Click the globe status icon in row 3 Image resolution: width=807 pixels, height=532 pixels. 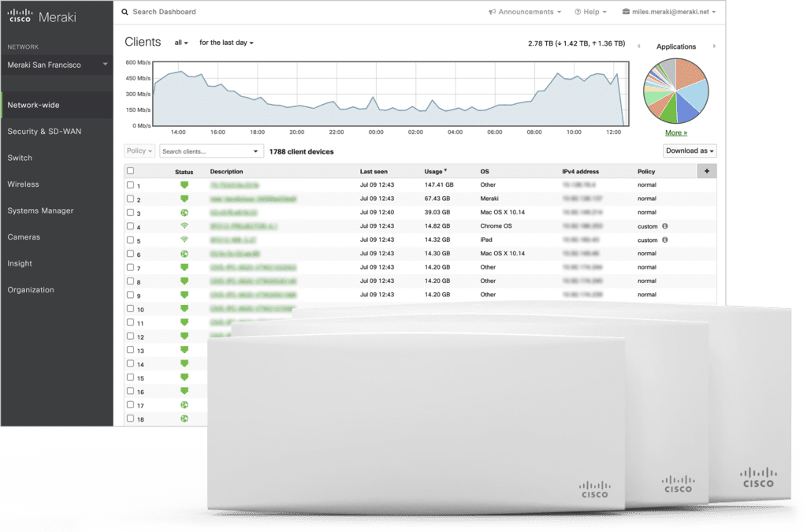[184, 213]
